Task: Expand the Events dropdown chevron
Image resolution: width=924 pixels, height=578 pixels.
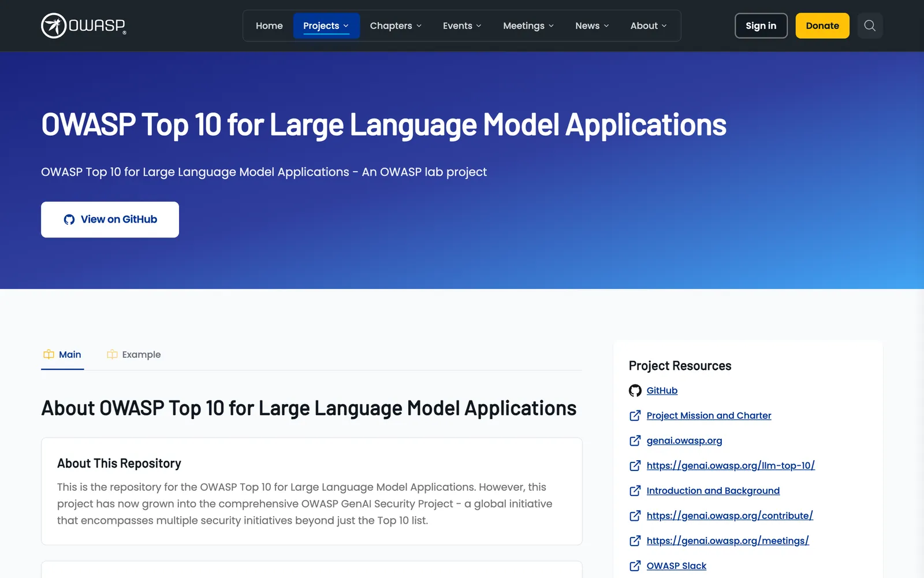Action: [x=479, y=26]
